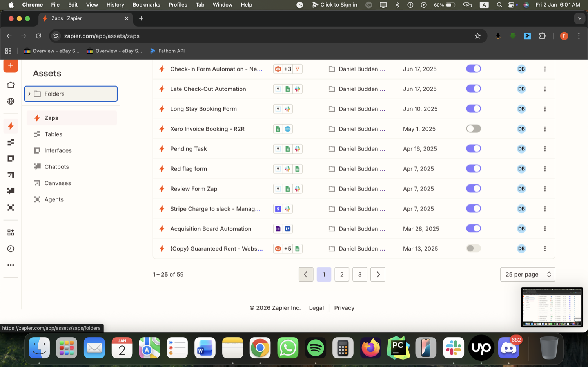Select Agents in Assets sidebar

coord(72,199)
